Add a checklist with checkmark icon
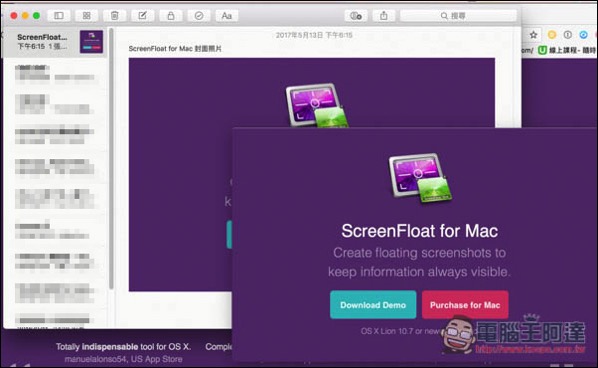 point(199,16)
